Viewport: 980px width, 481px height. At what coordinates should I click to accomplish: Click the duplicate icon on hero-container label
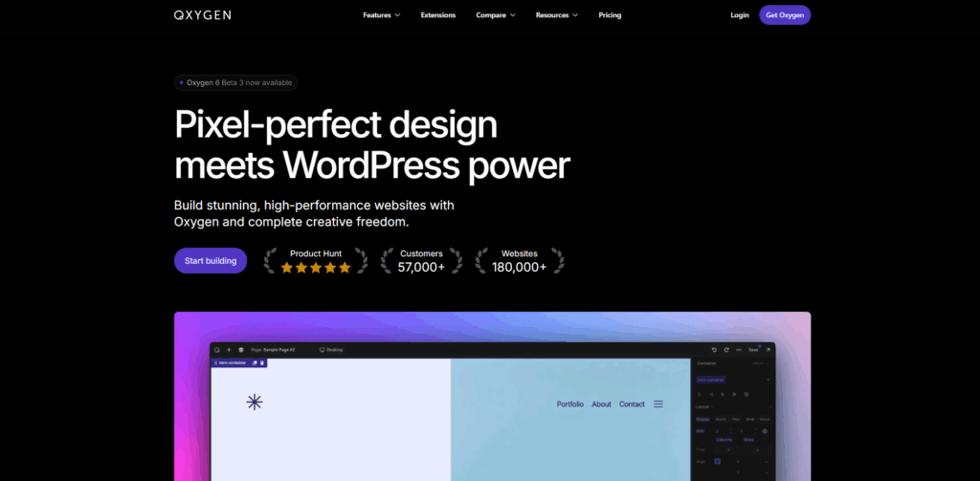click(255, 363)
